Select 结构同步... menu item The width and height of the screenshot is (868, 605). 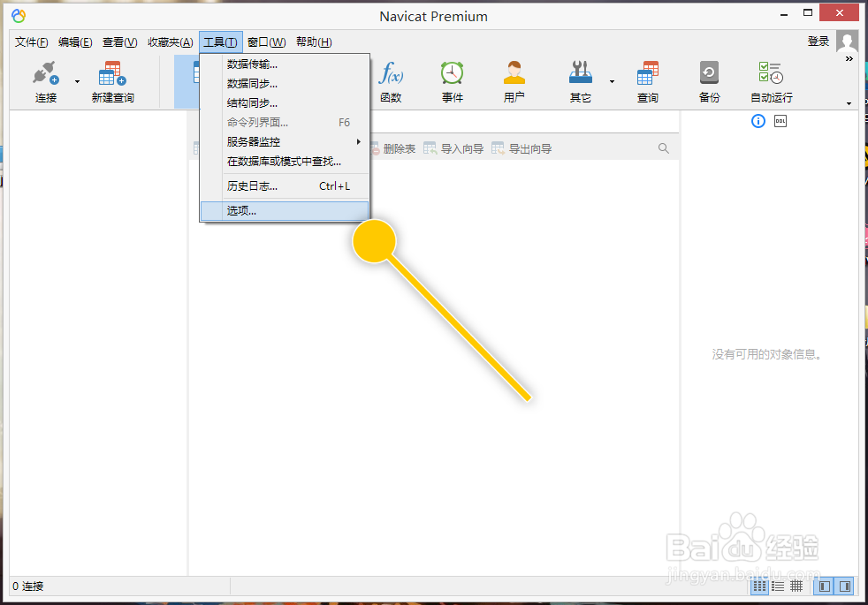(285, 102)
